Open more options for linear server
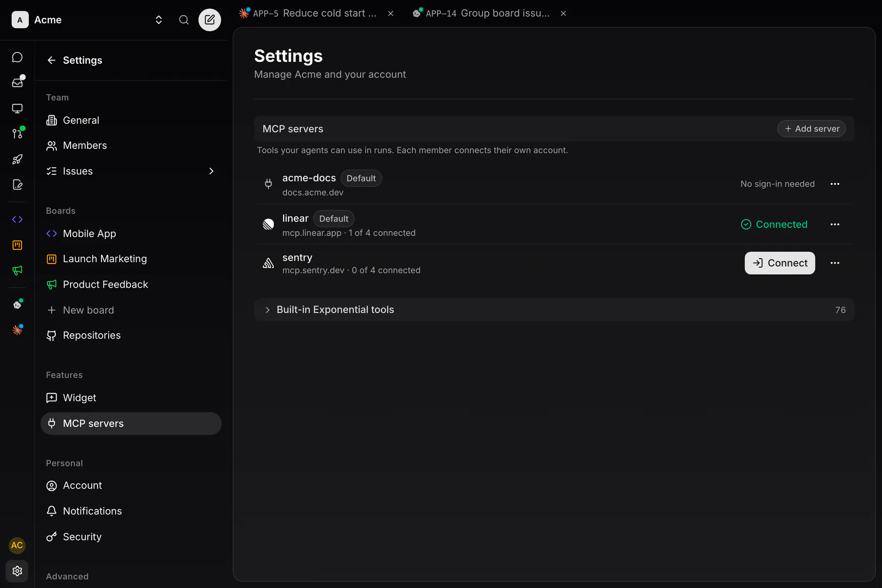Screen dimensions: 882x588 pyautogui.click(x=835, y=224)
